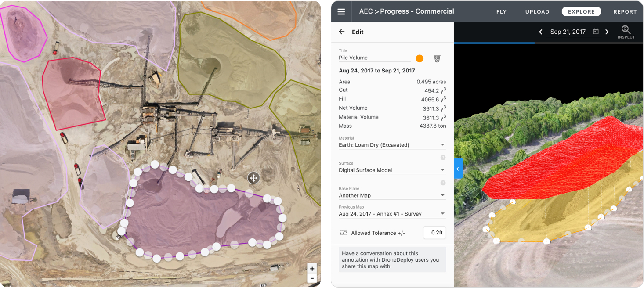Click the Surface help question-mark icon

tap(443, 157)
